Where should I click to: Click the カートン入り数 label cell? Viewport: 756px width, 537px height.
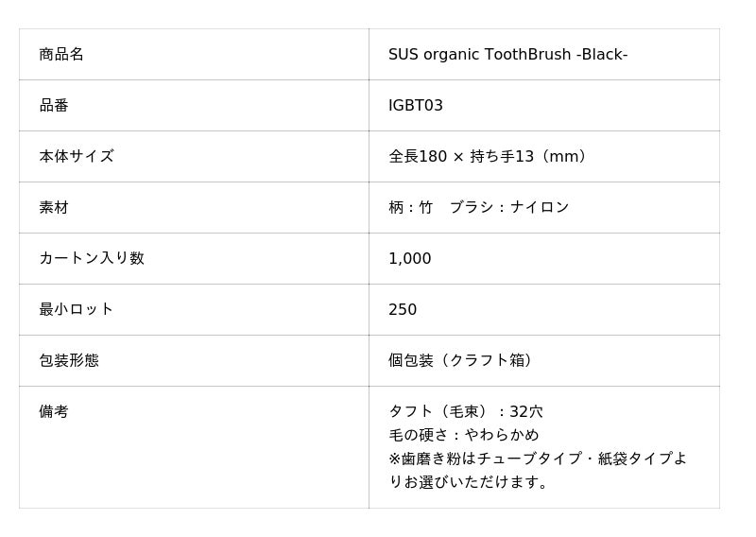92,259
